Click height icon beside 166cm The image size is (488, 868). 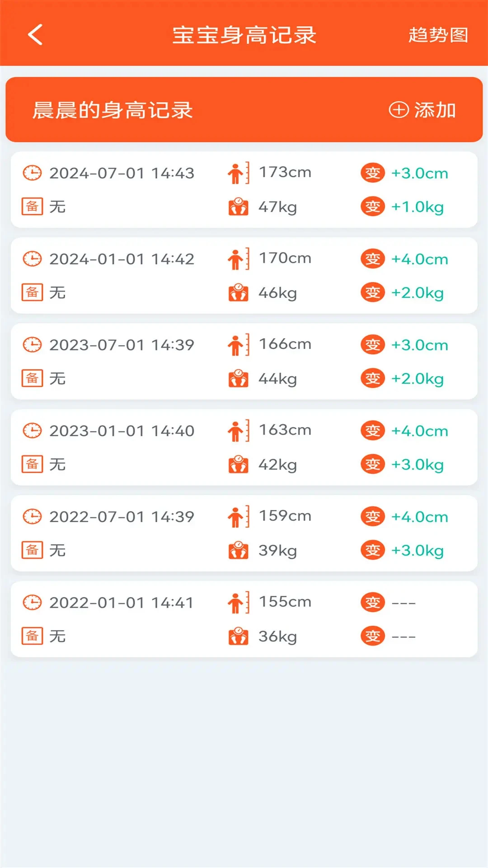pyautogui.click(x=238, y=345)
